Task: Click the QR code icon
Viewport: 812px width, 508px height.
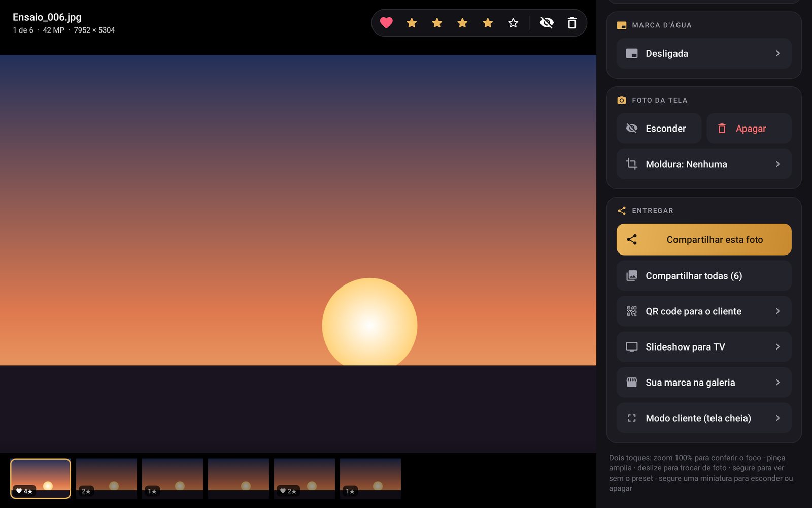Action: tap(632, 311)
